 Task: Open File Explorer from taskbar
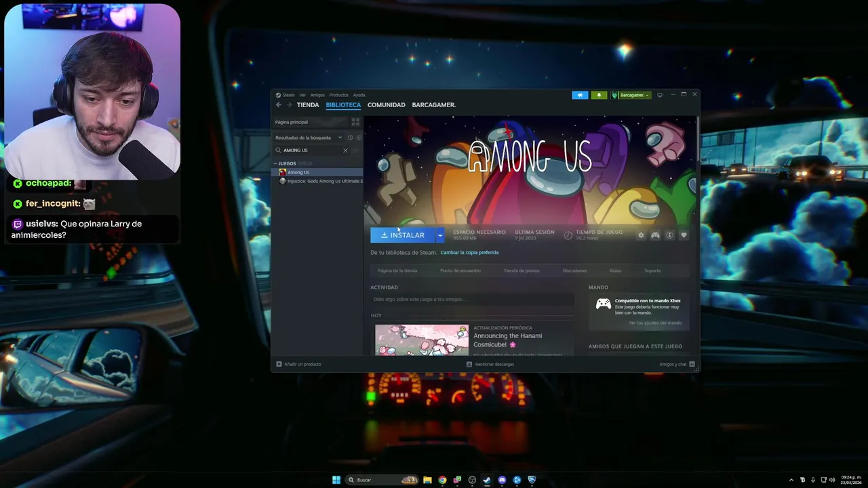pyautogui.click(x=427, y=480)
